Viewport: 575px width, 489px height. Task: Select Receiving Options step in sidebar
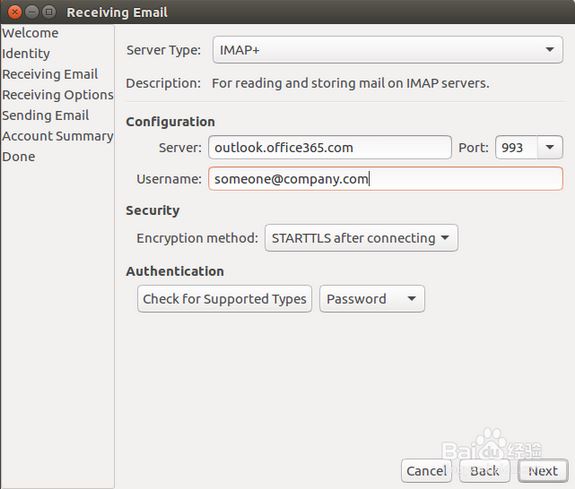coord(58,95)
